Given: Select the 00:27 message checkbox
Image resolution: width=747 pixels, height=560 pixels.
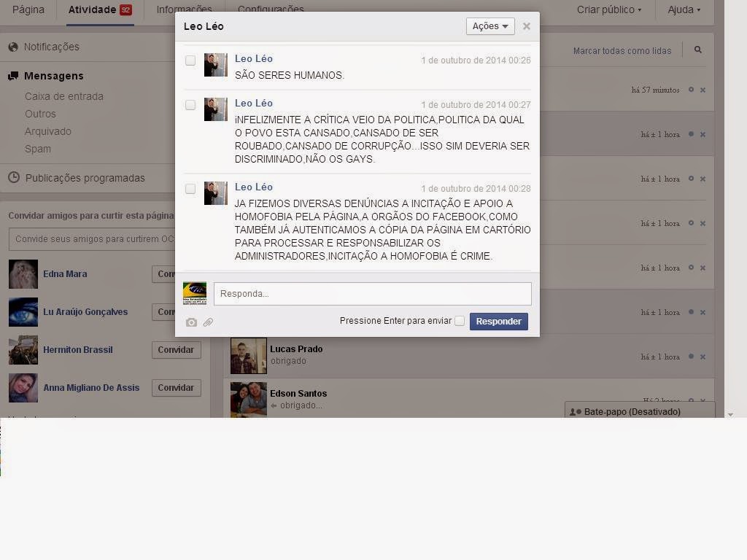Looking at the screenshot, I should 190,105.
